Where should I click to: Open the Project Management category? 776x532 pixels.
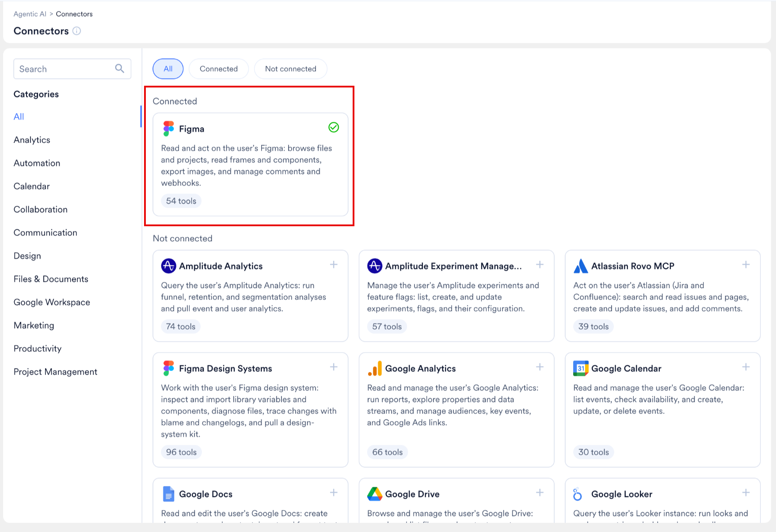(x=55, y=372)
